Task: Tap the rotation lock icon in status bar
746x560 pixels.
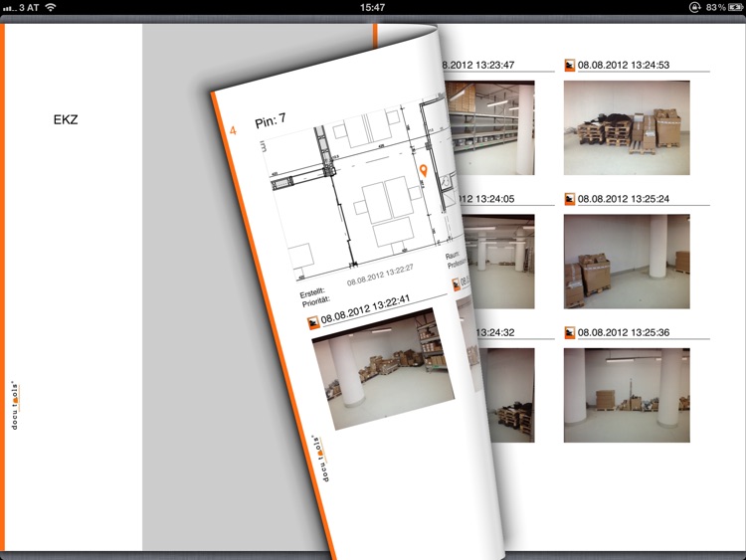Action: point(694,7)
